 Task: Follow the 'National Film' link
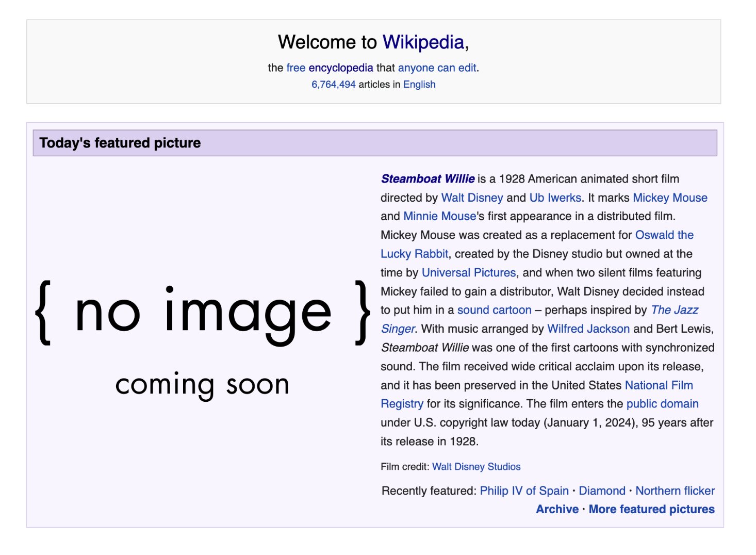(x=659, y=385)
